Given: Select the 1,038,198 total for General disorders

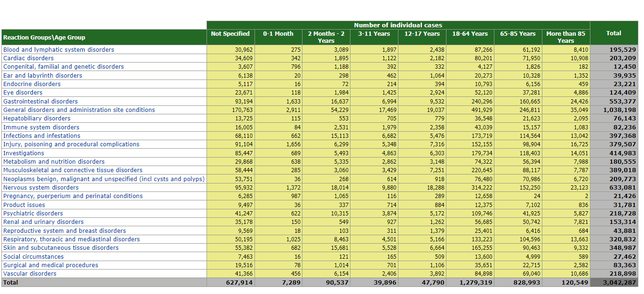Looking at the screenshot, I should [x=616, y=110].
